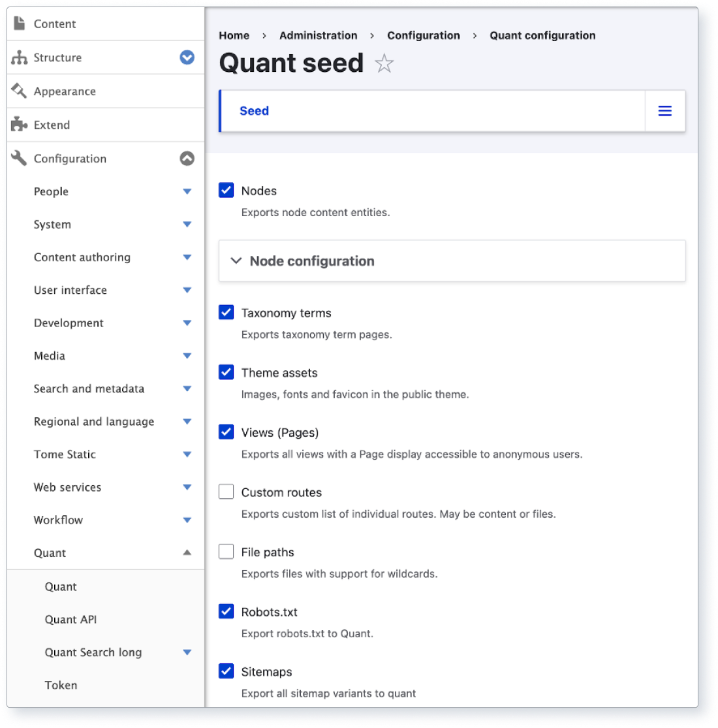The width and height of the screenshot is (718, 728).
Task: Click the Extend puzzle-piece icon
Action: point(18,125)
